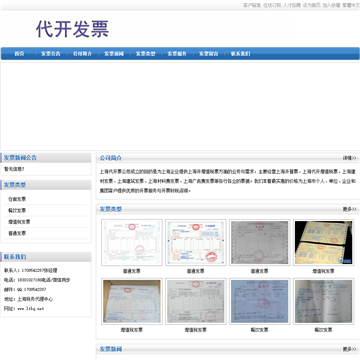Click the 联系我们 sidebar heading
Screen dimensions: 360x360
15,257
